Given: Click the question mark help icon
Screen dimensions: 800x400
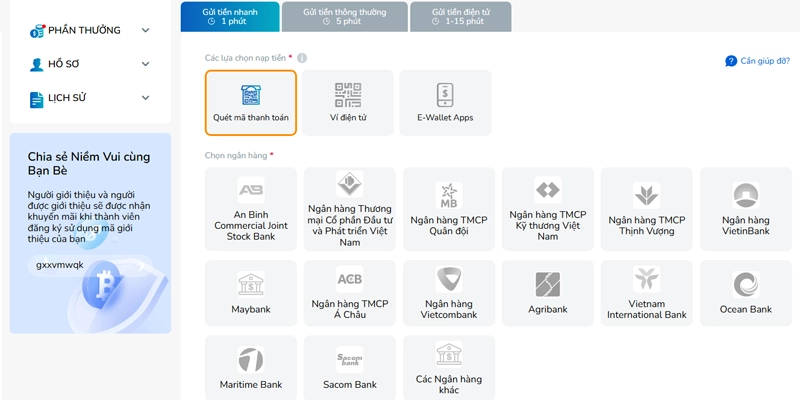Looking at the screenshot, I should [731, 61].
